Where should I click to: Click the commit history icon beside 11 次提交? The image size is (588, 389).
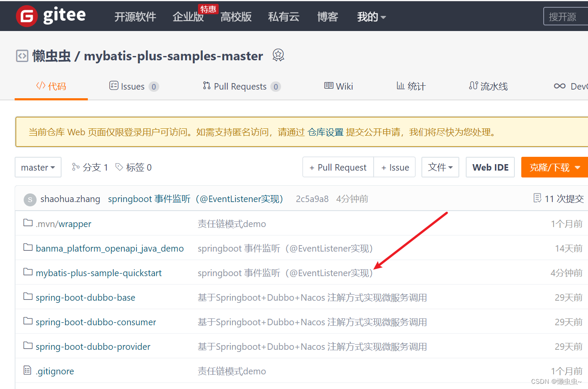coord(537,198)
